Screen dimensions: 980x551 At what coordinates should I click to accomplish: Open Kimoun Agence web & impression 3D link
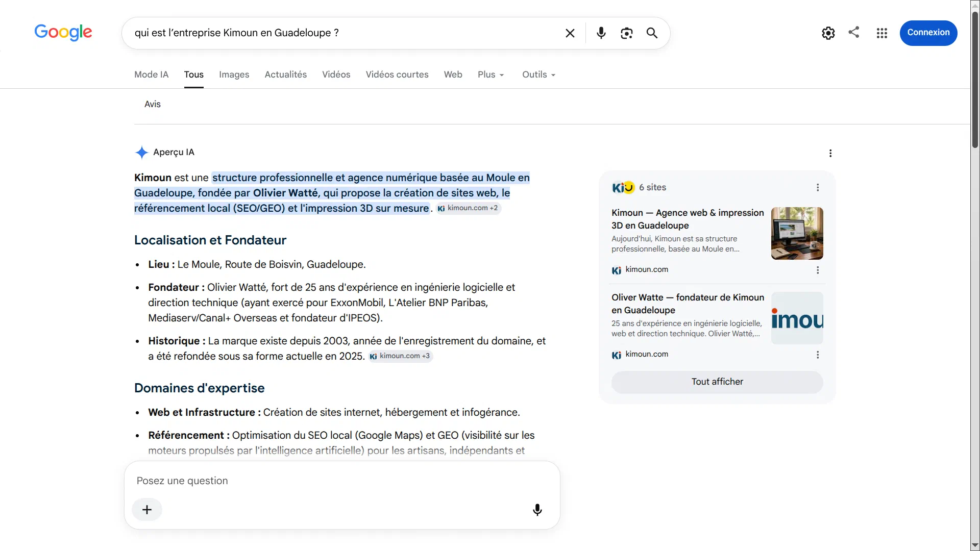[x=688, y=219]
